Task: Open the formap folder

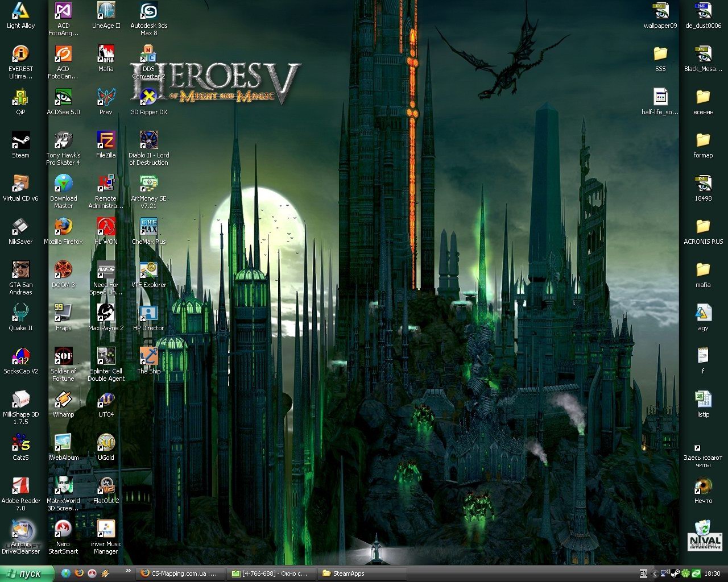Action: 703,141
